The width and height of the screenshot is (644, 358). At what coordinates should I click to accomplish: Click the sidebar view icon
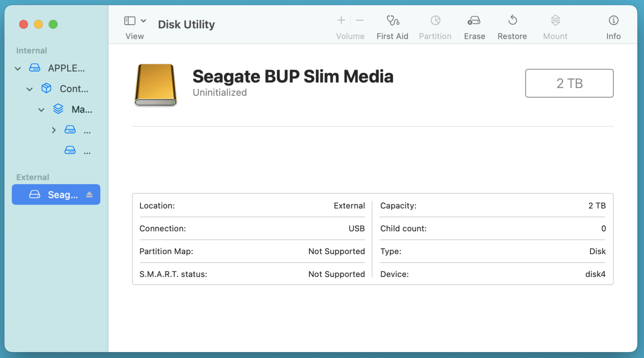[129, 20]
